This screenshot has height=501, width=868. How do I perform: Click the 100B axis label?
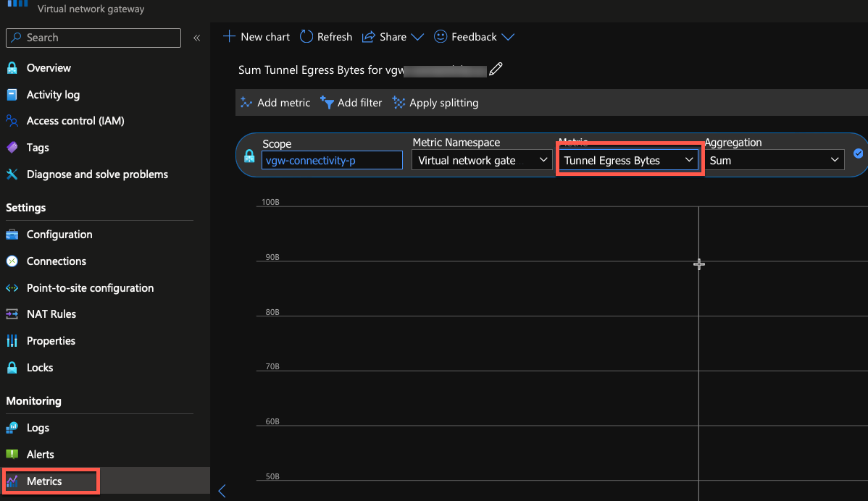[x=270, y=202]
